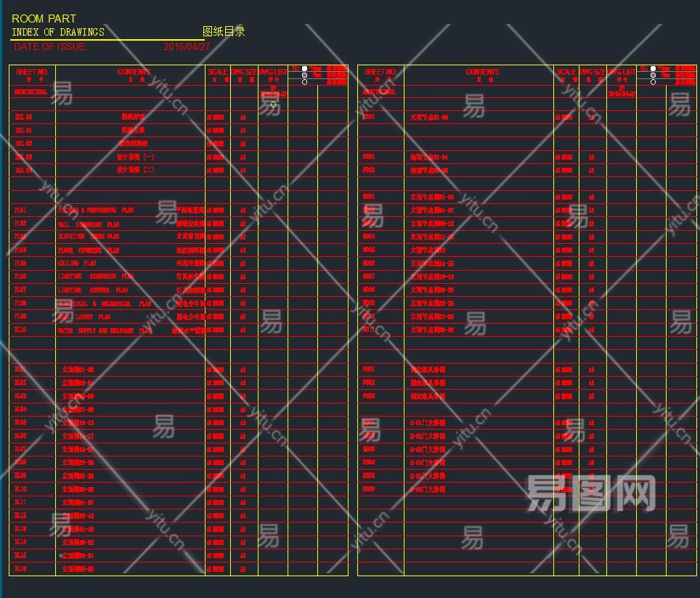Click the 2015/04/27 issue date
The width and height of the screenshot is (700, 598).
click(x=187, y=46)
